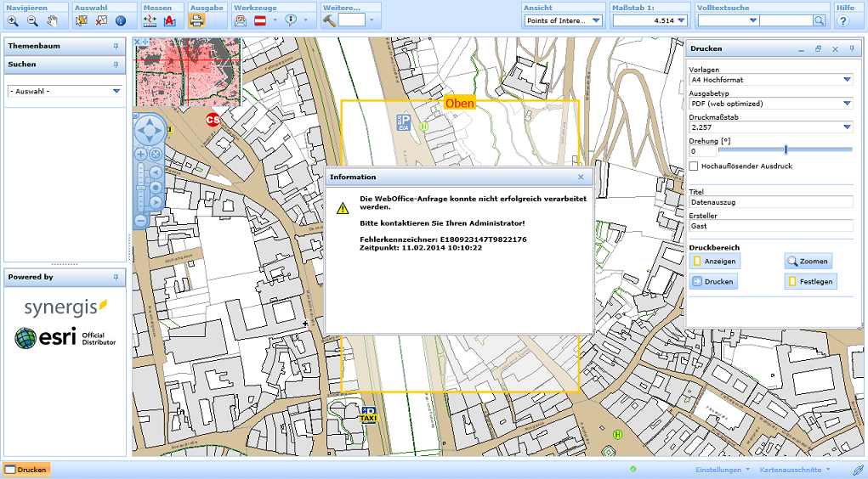This screenshot has width=868, height=479.
Task: Click the Festlegen button
Action: coord(810,282)
